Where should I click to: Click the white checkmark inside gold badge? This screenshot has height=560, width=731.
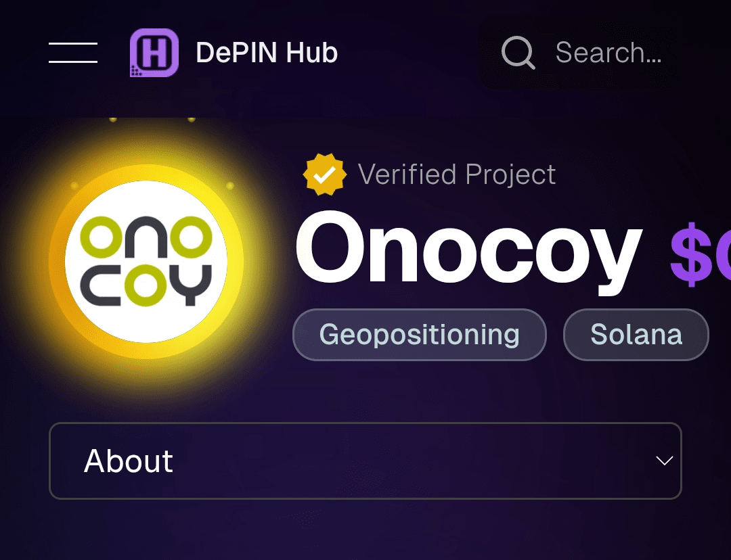point(324,174)
